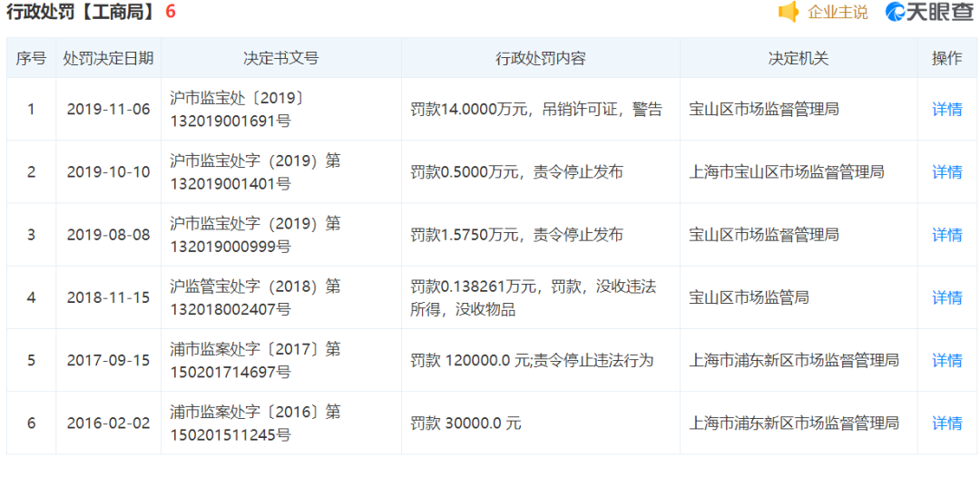Click the 天眼查 logo icon
Viewport: 980px width, 496px height.
(897, 12)
